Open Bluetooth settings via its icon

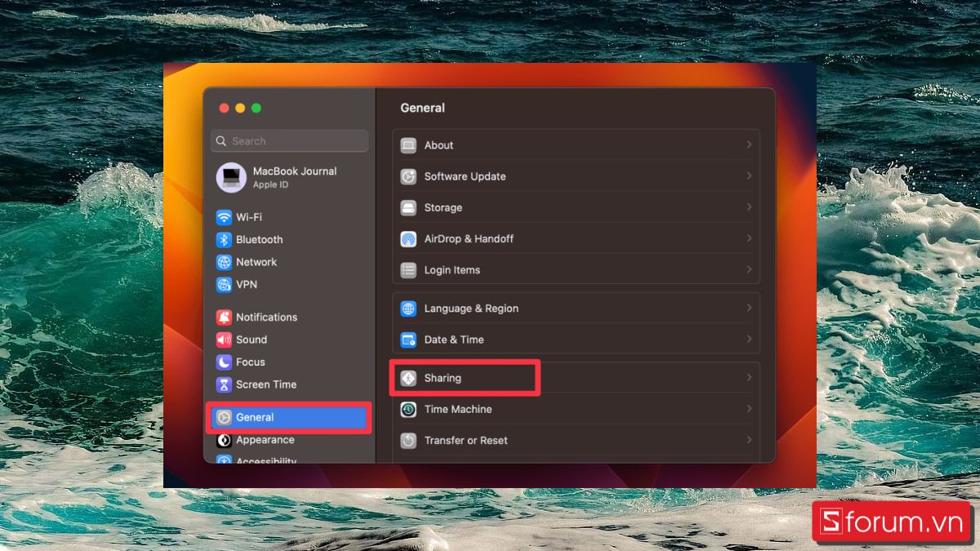(224, 239)
